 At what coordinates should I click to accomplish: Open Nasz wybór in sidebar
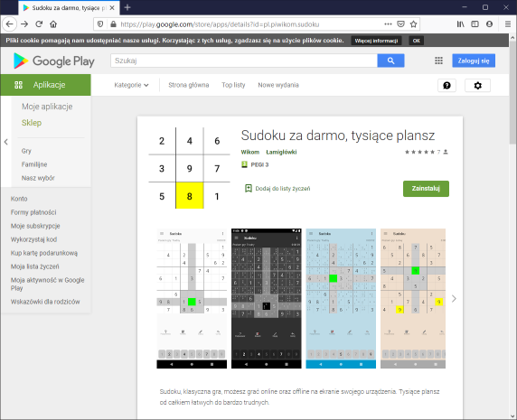pos(38,178)
